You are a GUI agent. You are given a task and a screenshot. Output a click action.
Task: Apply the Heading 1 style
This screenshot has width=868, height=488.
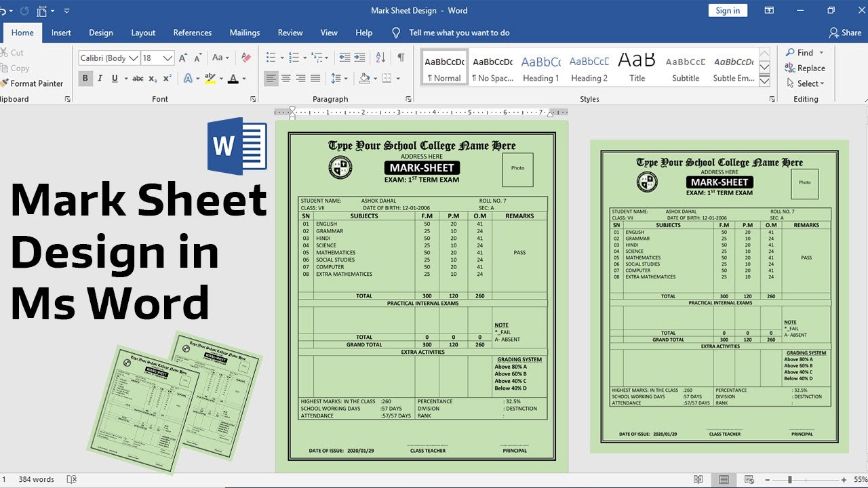click(540, 68)
